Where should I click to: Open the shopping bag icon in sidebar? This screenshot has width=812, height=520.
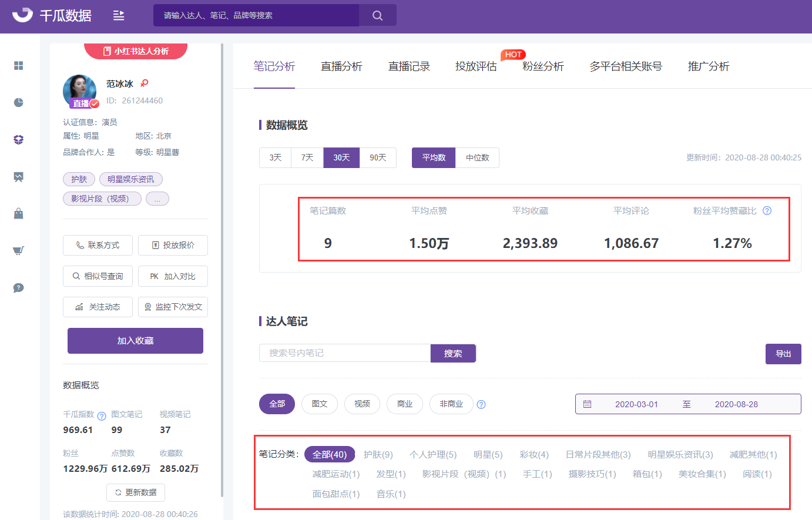pyautogui.click(x=19, y=213)
